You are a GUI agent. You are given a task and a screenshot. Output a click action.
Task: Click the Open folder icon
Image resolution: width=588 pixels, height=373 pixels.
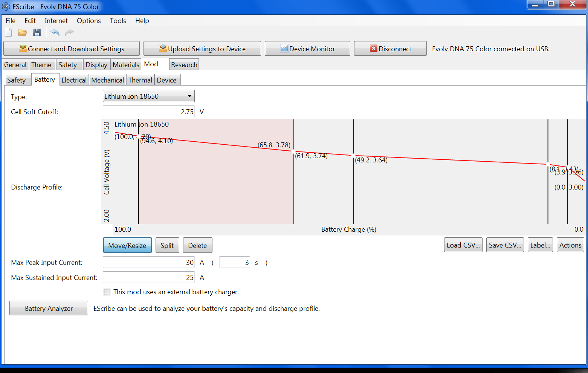pos(23,32)
